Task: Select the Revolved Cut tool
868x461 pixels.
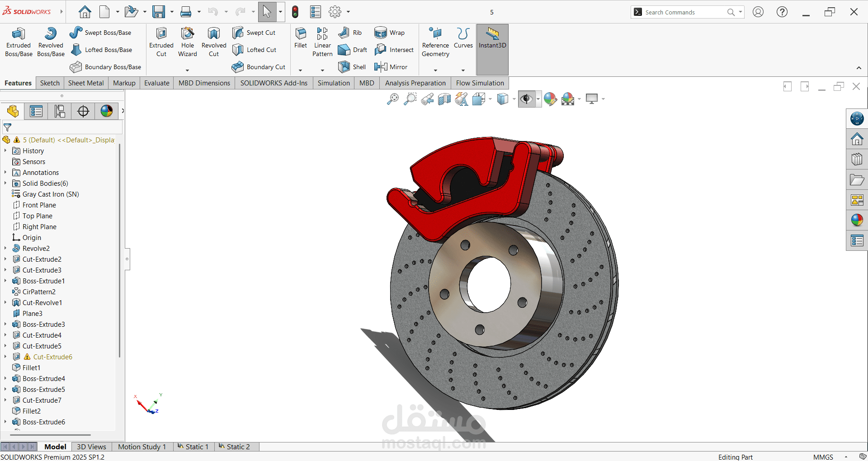Action: coord(214,42)
